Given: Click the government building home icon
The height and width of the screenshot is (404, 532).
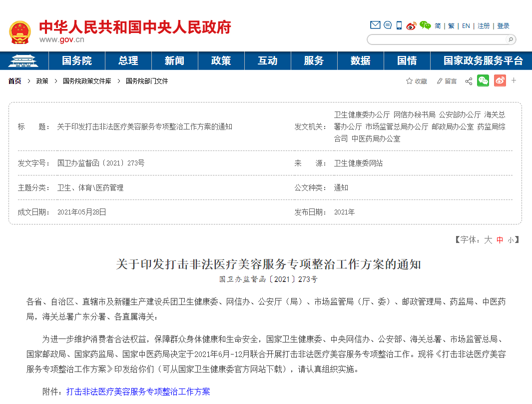Looking at the screenshot, I should click(24, 61).
